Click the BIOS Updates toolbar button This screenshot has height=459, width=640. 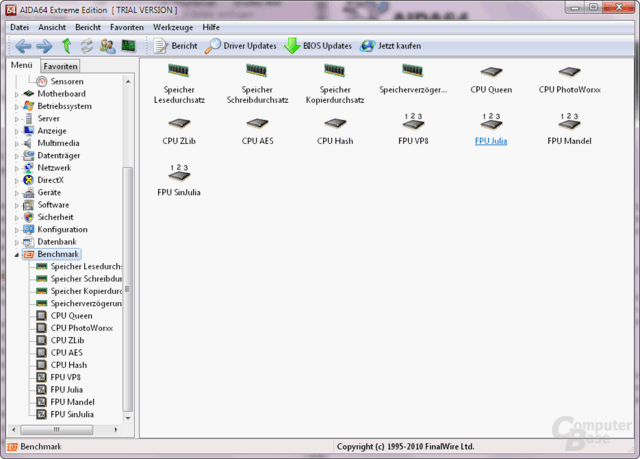(x=318, y=46)
